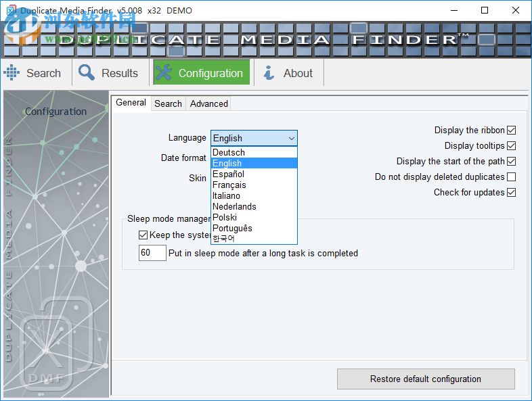Click the Sleep mode management group title
The width and height of the screenshot is (532, 401).
click(x=169, y=219)
